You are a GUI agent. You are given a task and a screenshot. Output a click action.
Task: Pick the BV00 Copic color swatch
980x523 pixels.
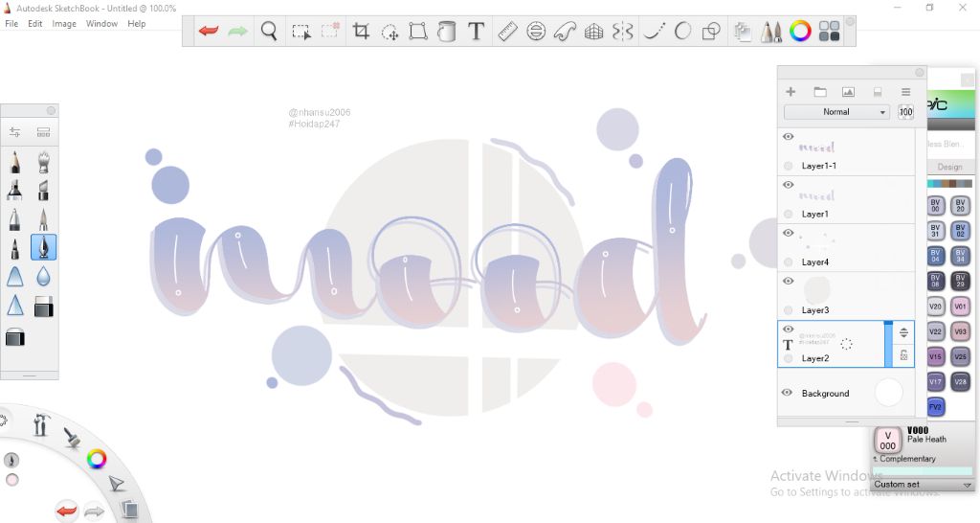click(x=936, y=205)
